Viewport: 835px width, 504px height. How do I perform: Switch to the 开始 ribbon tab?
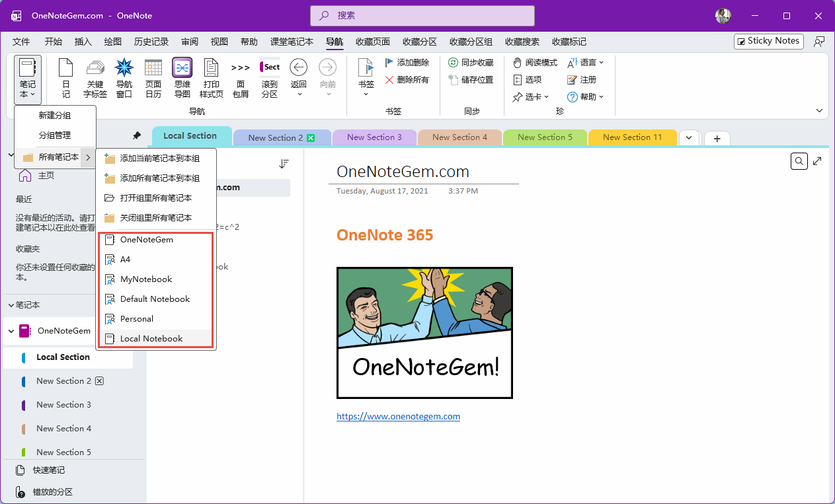click(54, 42)
